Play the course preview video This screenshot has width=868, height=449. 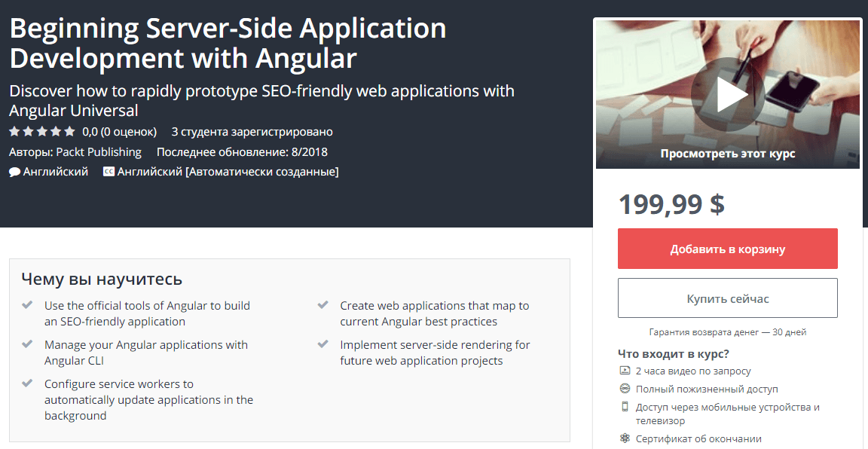pyautogui.click(x=727, y=95)
